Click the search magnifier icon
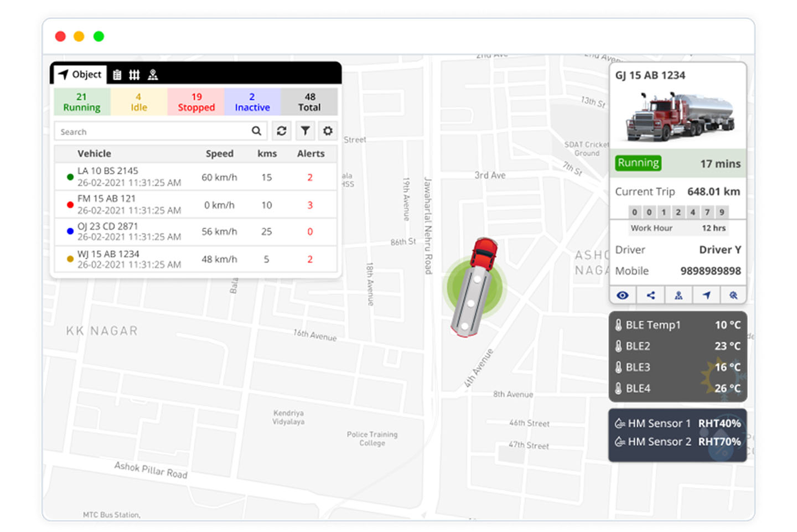797x532 pixels. (x=256, y=131)
